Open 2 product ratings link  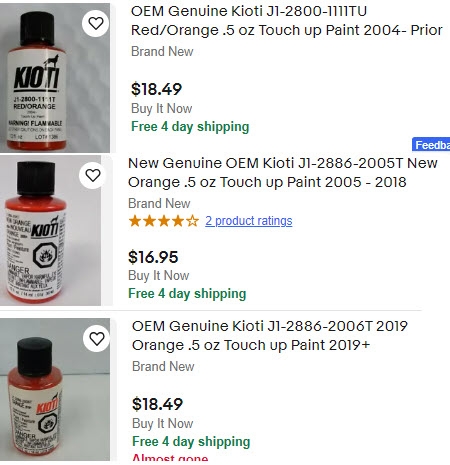tap(249, 221)
